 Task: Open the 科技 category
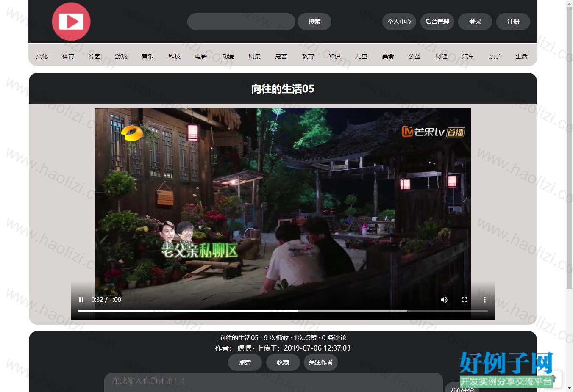coord(174,56)
